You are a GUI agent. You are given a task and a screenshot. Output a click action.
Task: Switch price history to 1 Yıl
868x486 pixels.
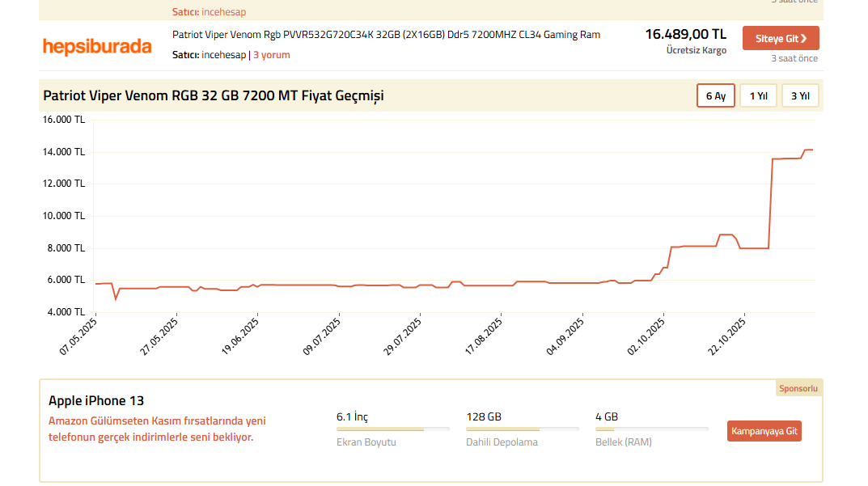point(758,95)
